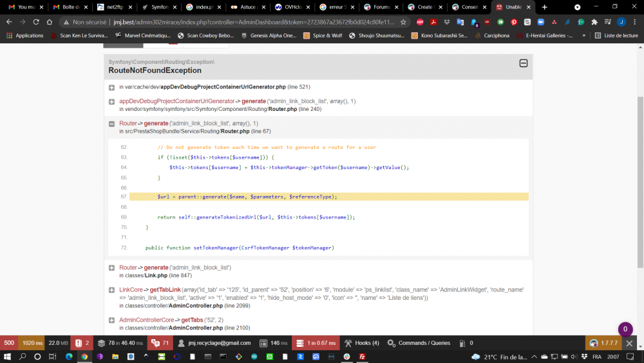Open the Hooks (4) profiler panel
The height and width of the screenshot is (363, 644).
coord(361,343)
